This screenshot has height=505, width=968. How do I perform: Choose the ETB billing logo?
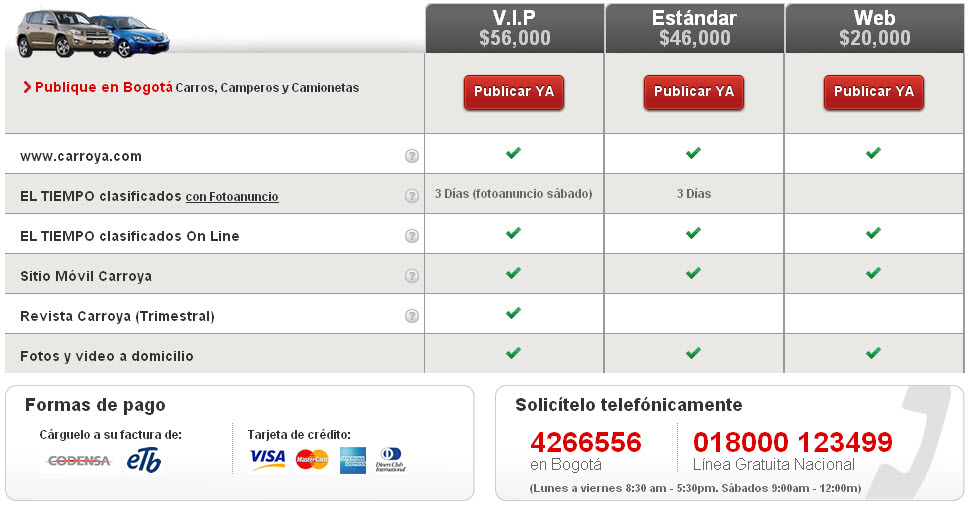144,461
